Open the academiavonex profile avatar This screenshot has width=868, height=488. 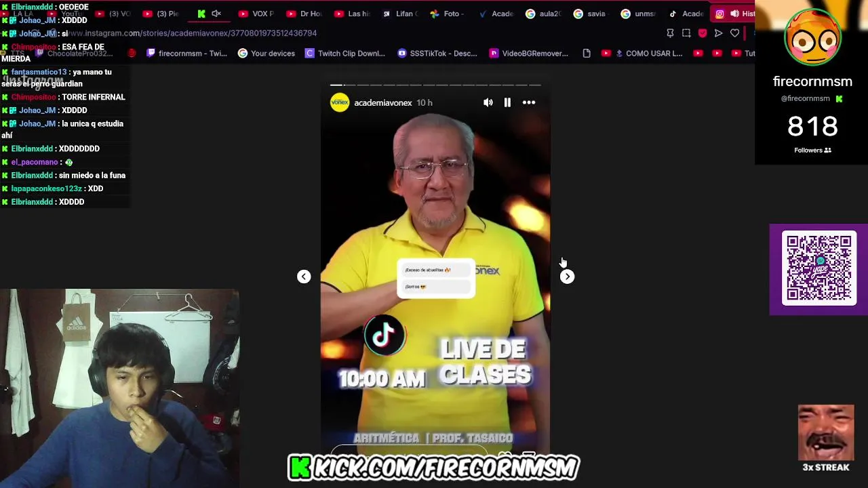coord(340,102)
